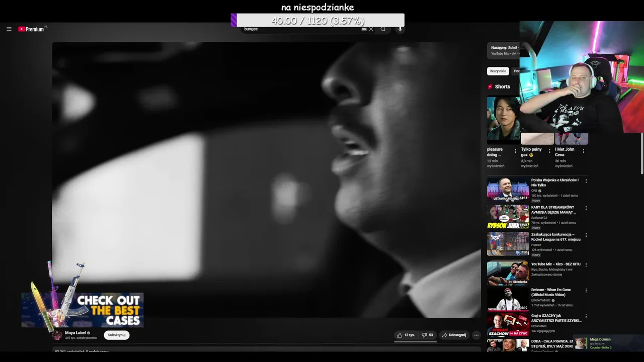The width and height of the screenshot is (644, 362).
Task: Run search with magnifier icon
Action: (x=383, y=29)
